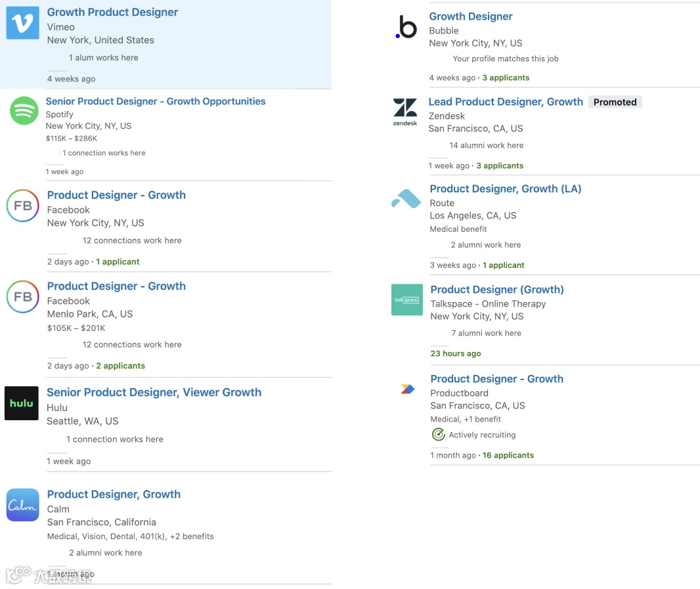
Task: Click Facebook logo for the Menlo Park job
Action: click(x=23, y=297)
